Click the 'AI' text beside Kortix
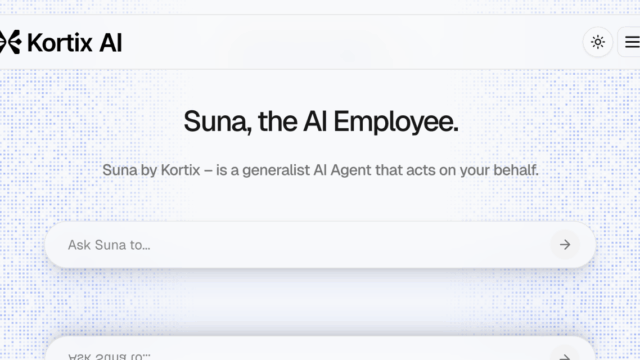Screen dimensions: 640x360 click(110, 42)
